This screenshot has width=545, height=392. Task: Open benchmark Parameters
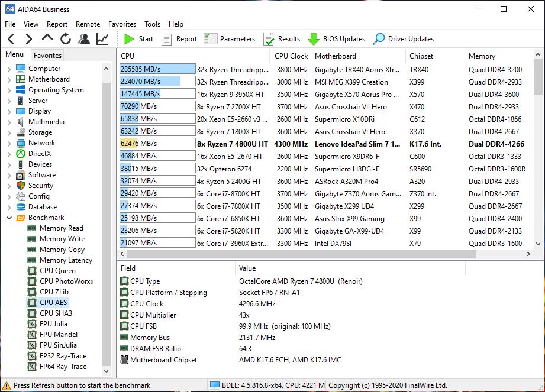coord(229,39)
